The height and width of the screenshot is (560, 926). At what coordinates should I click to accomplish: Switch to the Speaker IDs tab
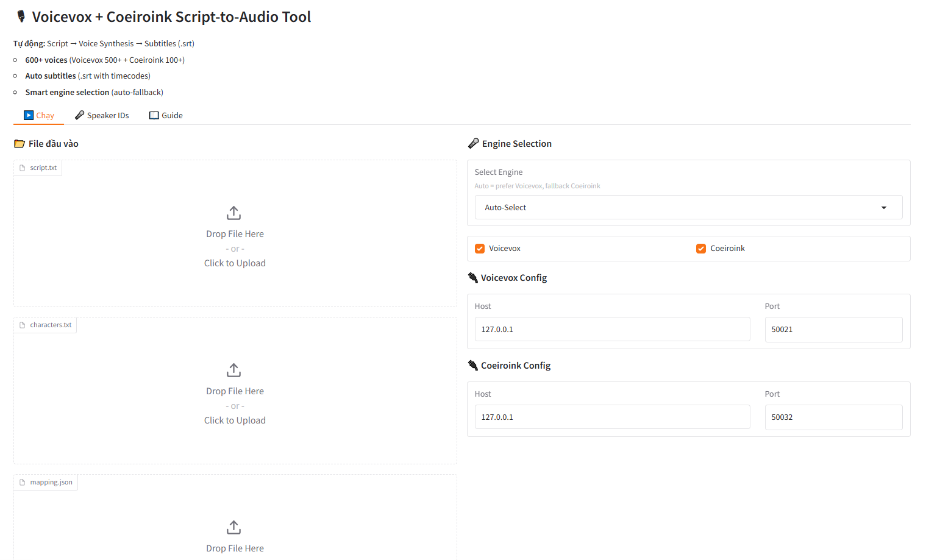102,115
